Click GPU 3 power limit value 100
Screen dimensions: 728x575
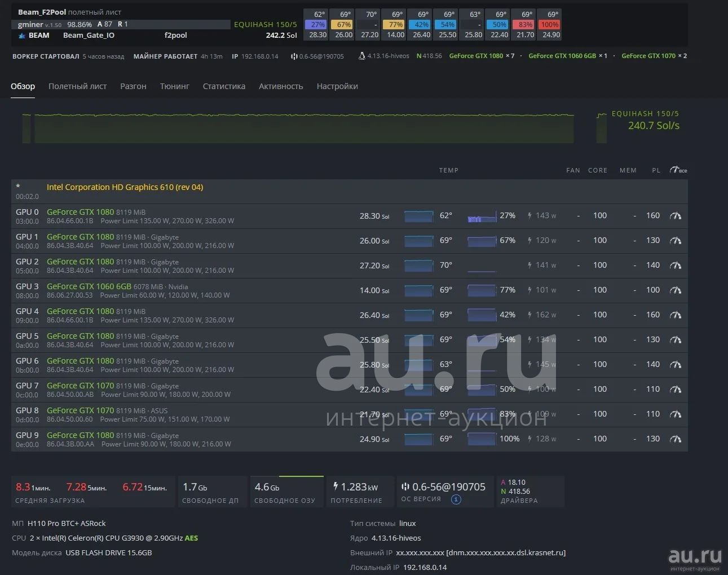653,290
